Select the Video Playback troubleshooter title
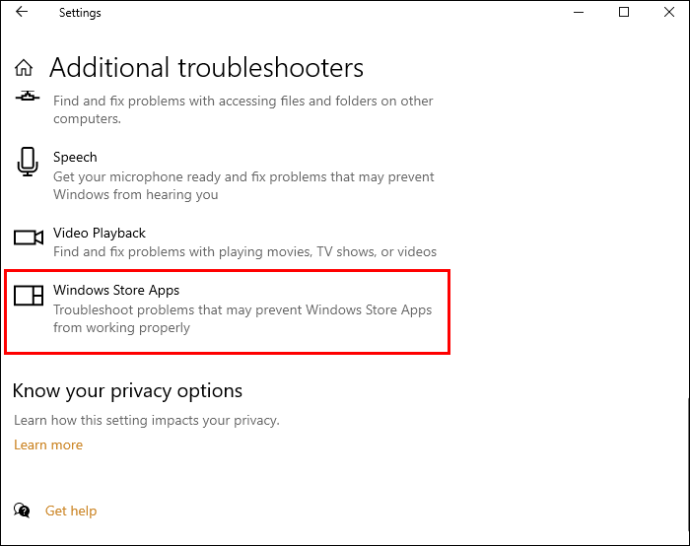Viewport: 690px width, 546px height. click(x=99, y=233)
